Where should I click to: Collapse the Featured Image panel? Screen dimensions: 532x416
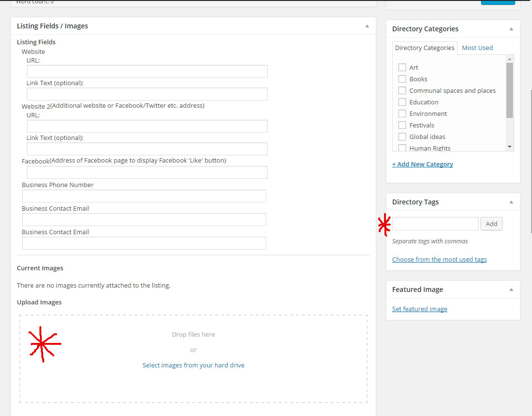click(511, 290)
